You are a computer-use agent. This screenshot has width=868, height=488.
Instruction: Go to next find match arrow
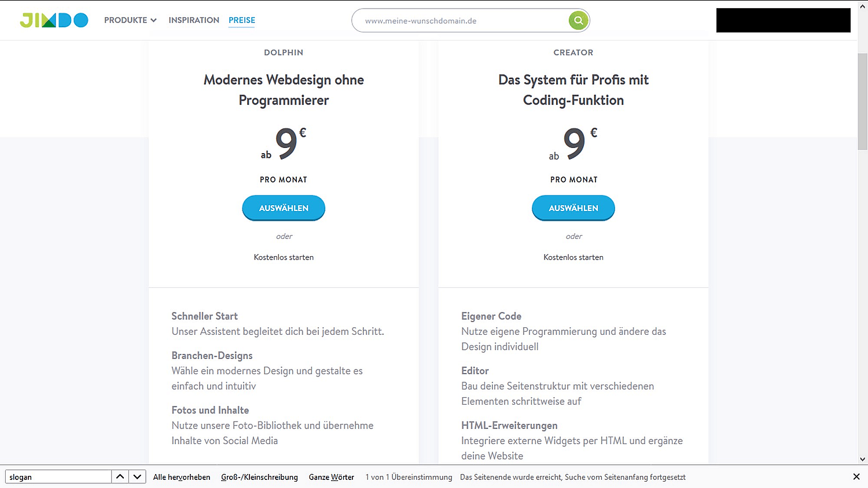point(137,477)
